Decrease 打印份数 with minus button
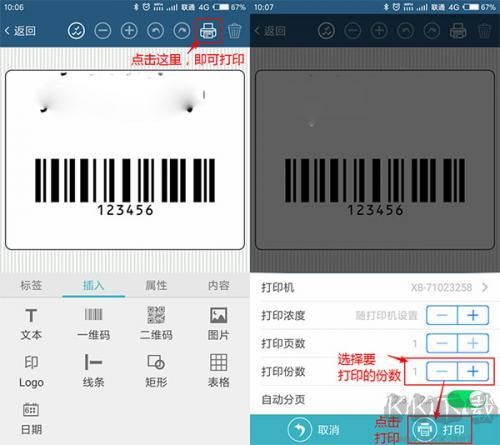500x445 pixels. click(442, 371)
